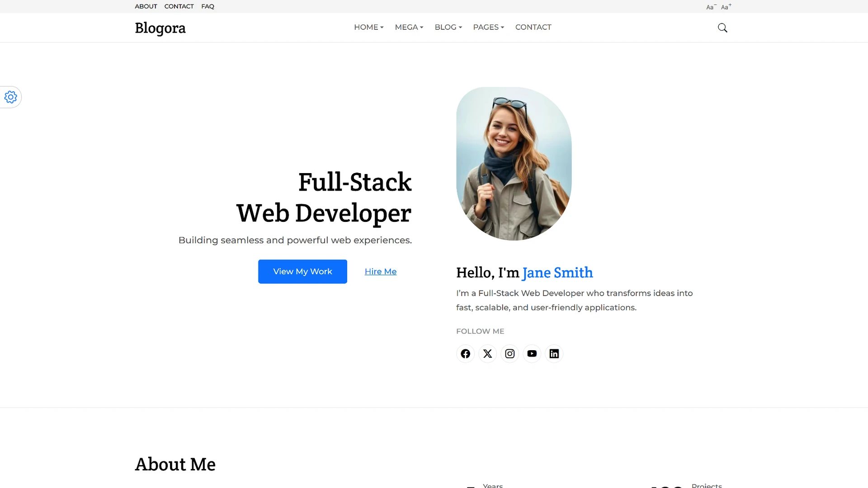The width and height of the screenshot is (868, 488).
Task: Click the FOLLOW ME label
Action: point(480,331)
